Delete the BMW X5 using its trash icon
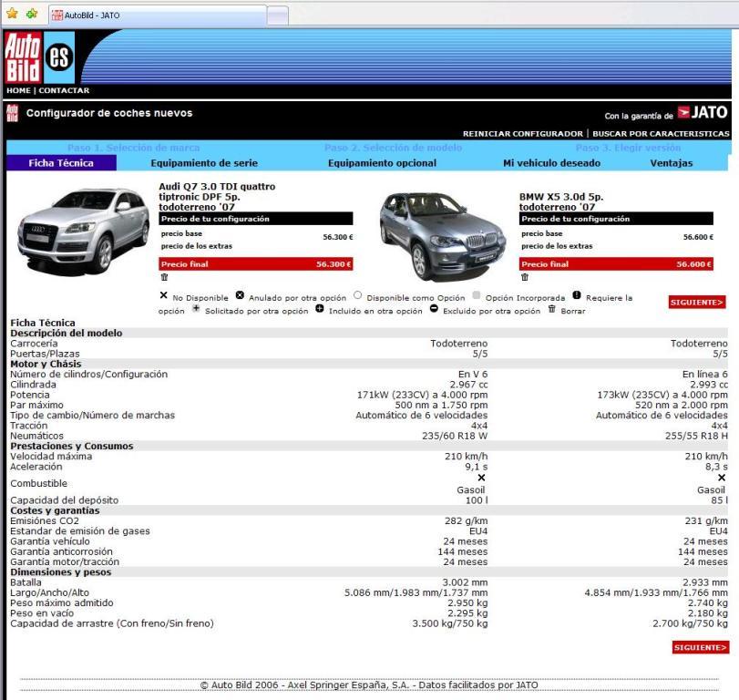739x700 pixels. point(525,277)
